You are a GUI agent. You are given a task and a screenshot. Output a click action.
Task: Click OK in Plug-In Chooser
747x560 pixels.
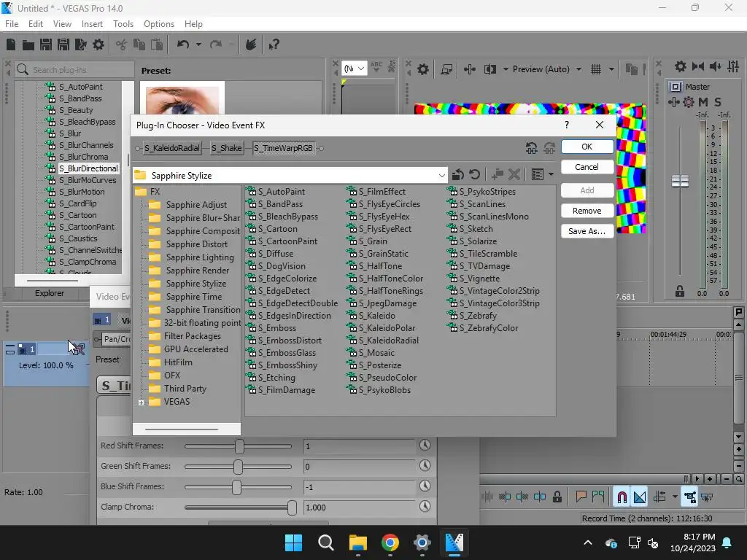(x=587, y=147)
